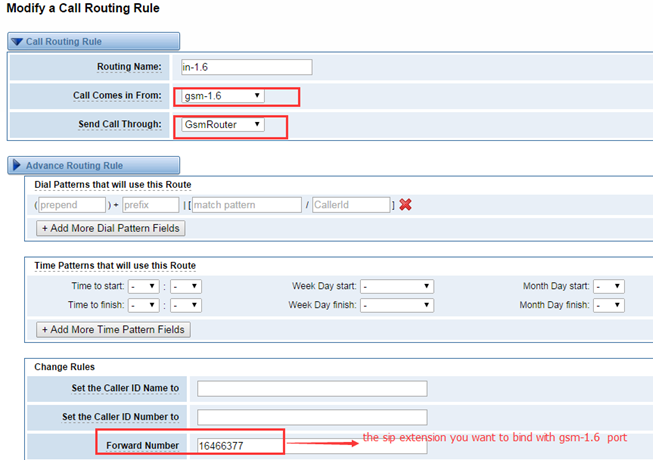Click the Routing Name label
This screenshot has width=653, height=460.
tap(129, 67)
